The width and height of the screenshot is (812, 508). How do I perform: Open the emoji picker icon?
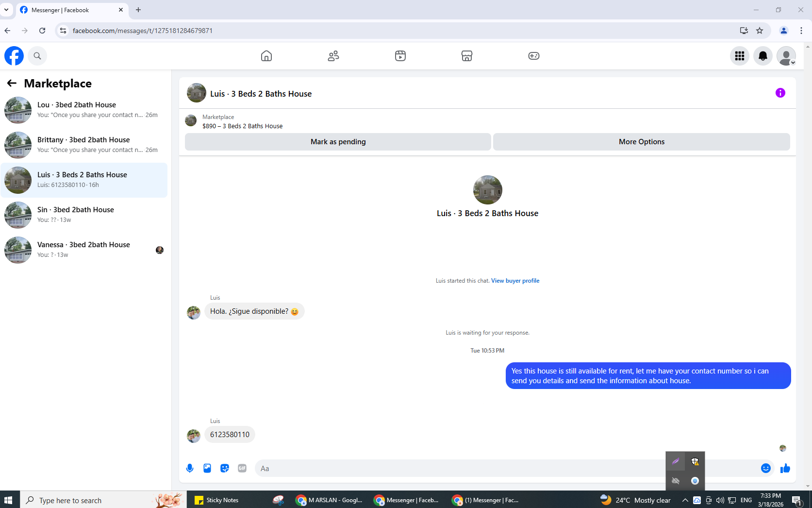point(766,468)
